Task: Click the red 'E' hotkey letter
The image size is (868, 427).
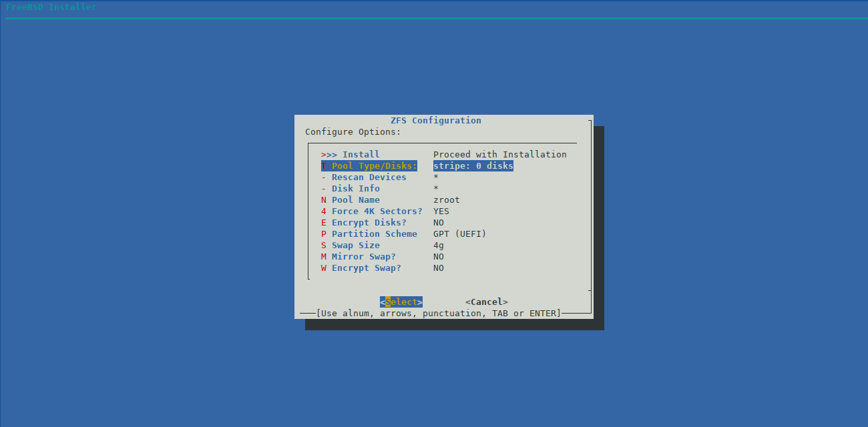Action: tap(324, 222)
